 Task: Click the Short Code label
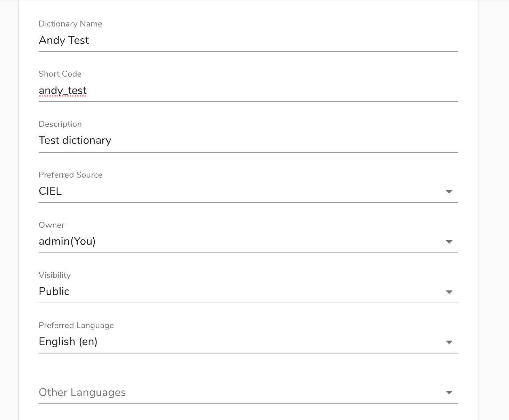coord(60,74)
